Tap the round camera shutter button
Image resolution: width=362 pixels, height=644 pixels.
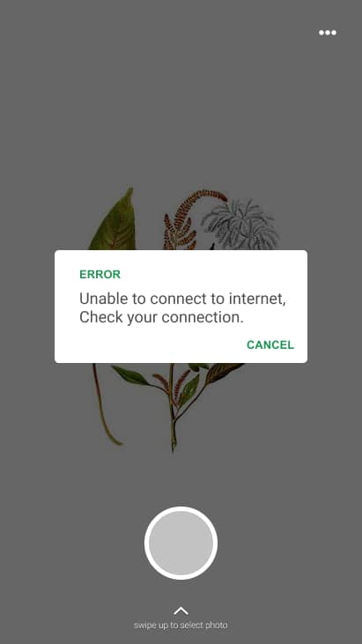[181, 543]
